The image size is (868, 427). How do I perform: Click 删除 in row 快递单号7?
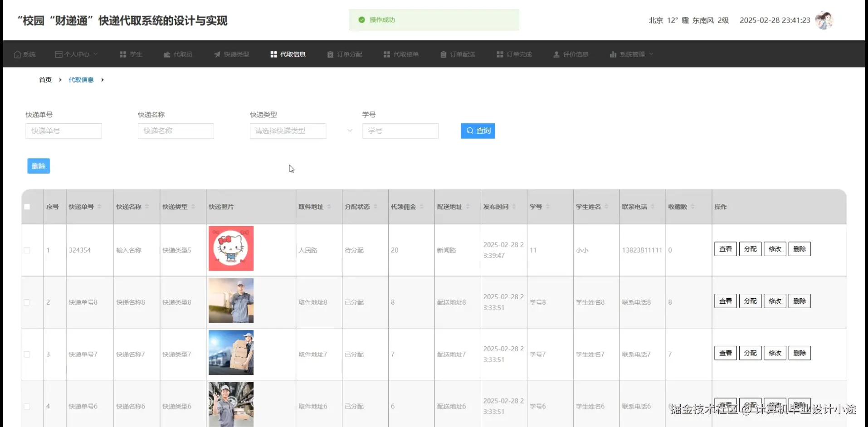point(800,353)
